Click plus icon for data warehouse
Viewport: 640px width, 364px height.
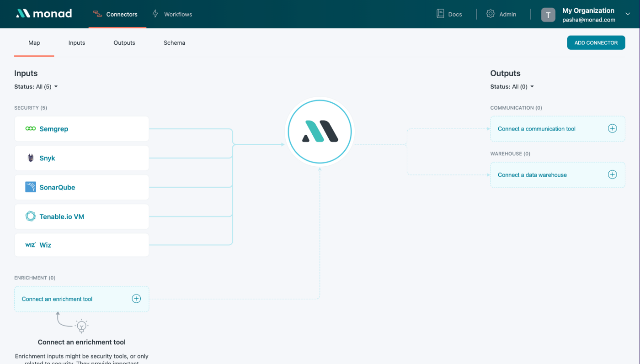(x=612, y=174)
